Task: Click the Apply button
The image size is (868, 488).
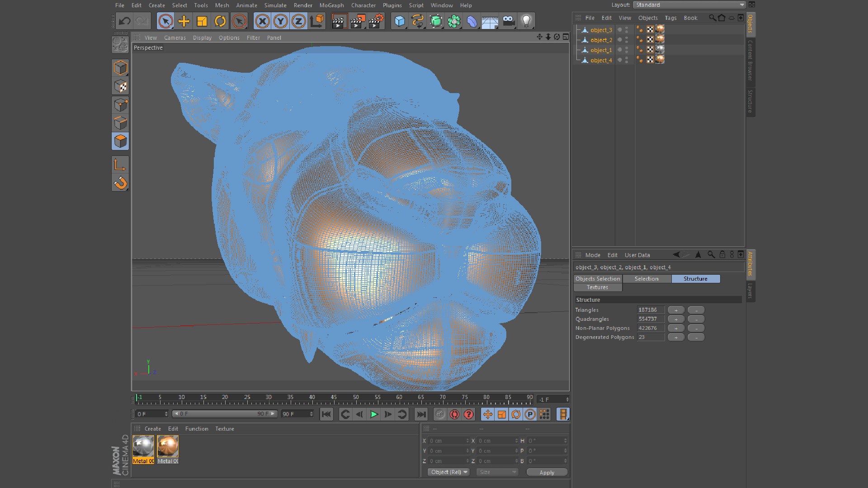Action: 547,472
